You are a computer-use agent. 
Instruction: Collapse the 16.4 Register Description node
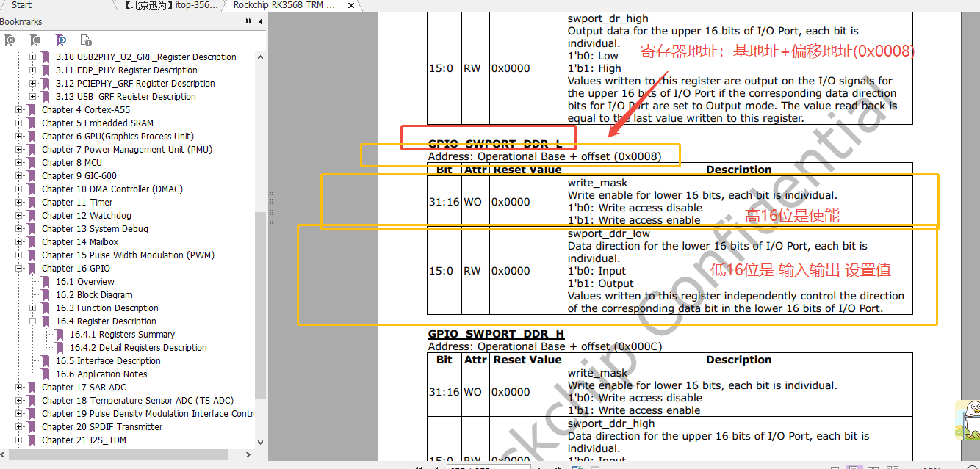coord(33,321)
